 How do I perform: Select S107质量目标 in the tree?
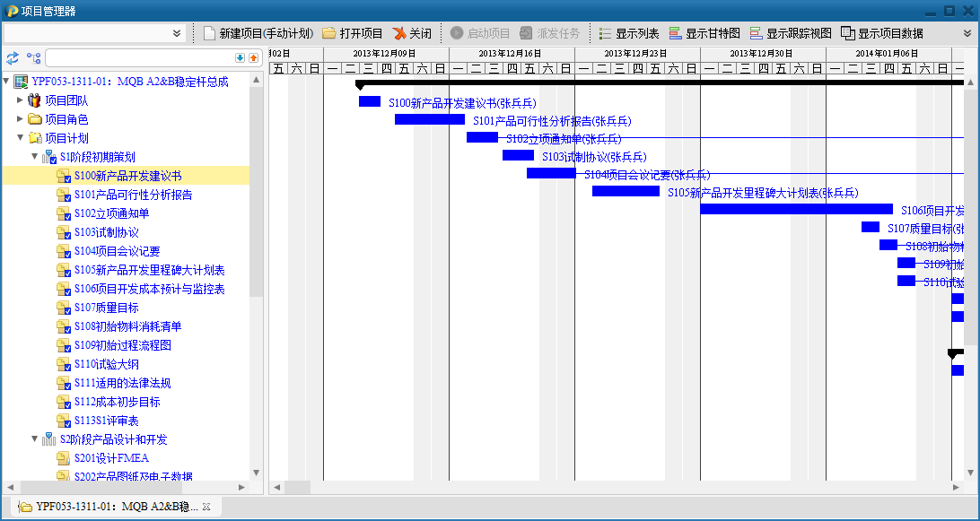pyautogui.click(x=106, y=308)
